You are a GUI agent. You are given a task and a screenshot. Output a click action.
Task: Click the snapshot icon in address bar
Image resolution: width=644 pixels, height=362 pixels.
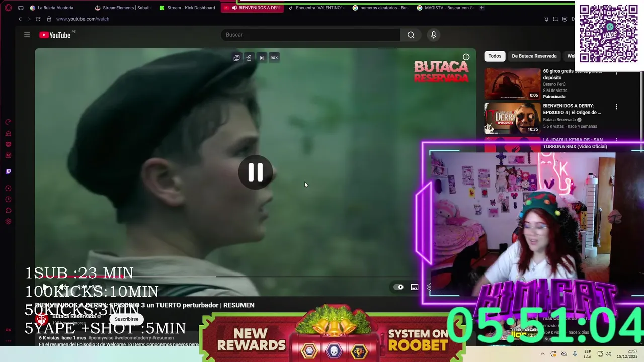tap(555, 19)
